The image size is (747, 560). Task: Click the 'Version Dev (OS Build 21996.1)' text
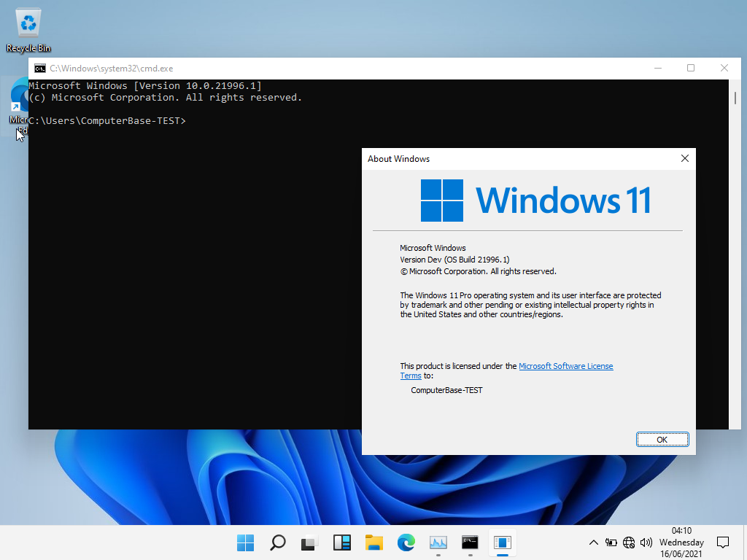(x=454, y=260)
